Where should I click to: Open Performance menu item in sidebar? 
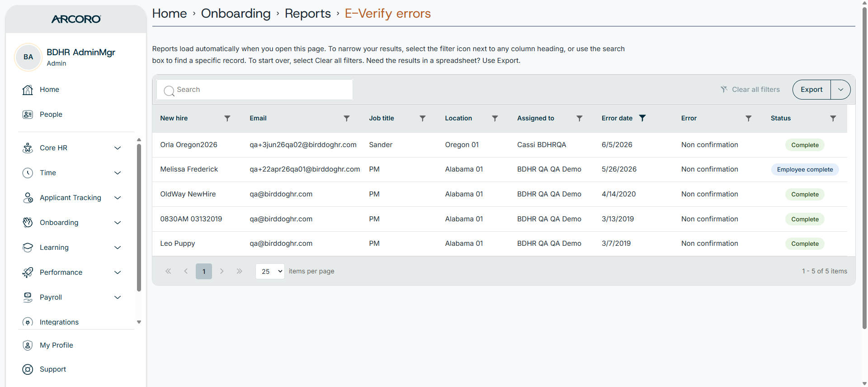pyautogui.click(x=61, y=272)
